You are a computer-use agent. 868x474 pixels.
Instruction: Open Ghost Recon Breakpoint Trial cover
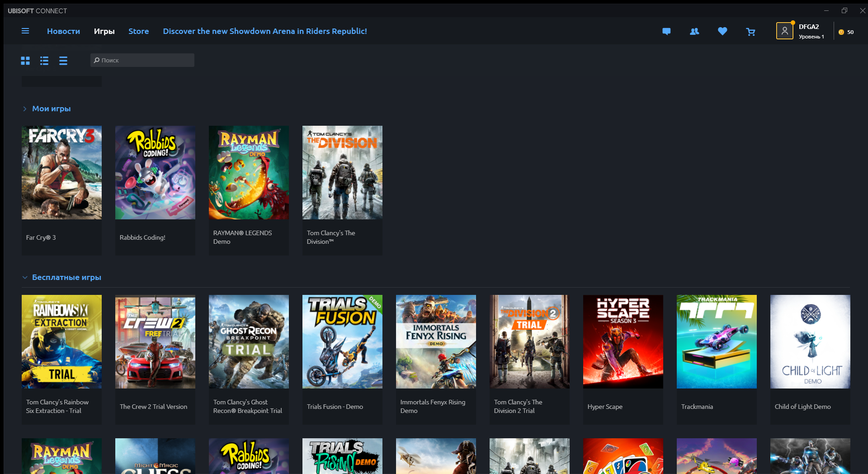click(249, 341)
